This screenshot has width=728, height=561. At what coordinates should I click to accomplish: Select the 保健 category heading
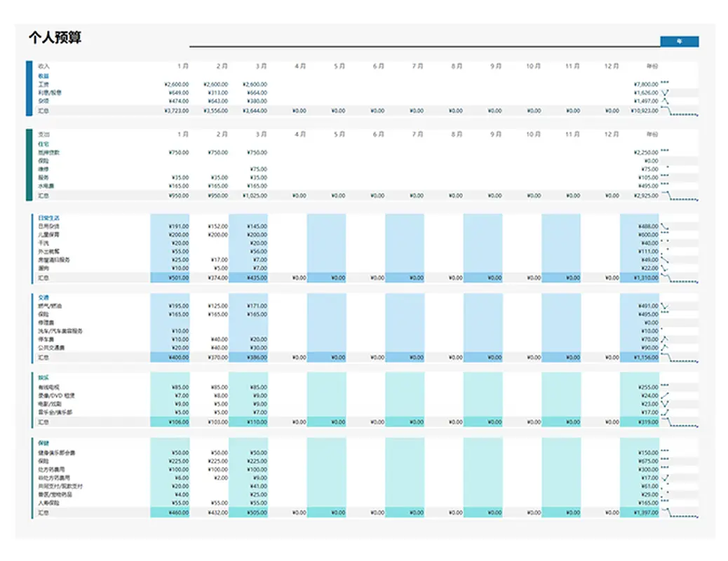(43, 444)
